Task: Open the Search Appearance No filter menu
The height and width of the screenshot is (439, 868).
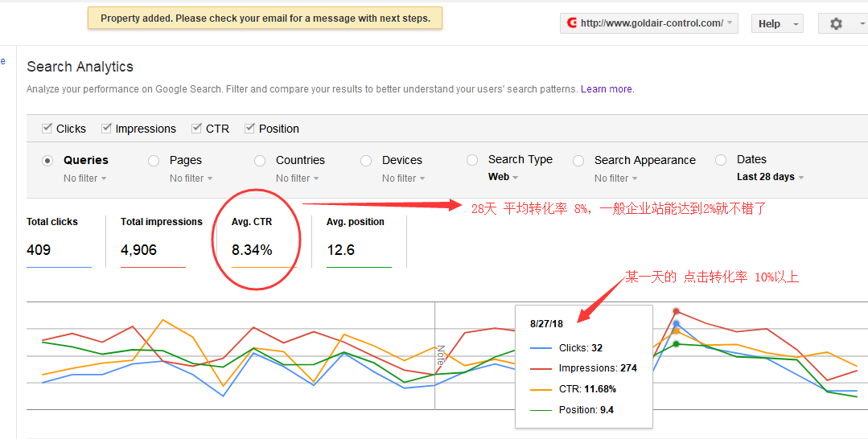Action: [615, 178]
